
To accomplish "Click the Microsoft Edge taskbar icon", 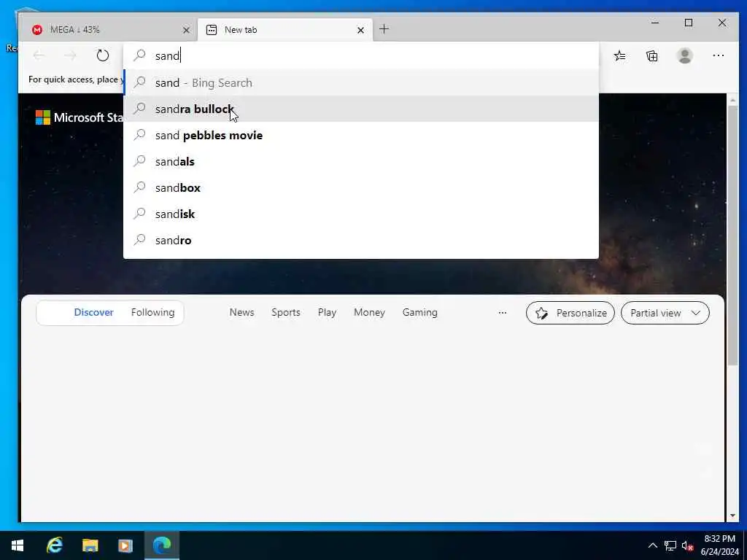I will pyautogui.click(x=161, y=545).
